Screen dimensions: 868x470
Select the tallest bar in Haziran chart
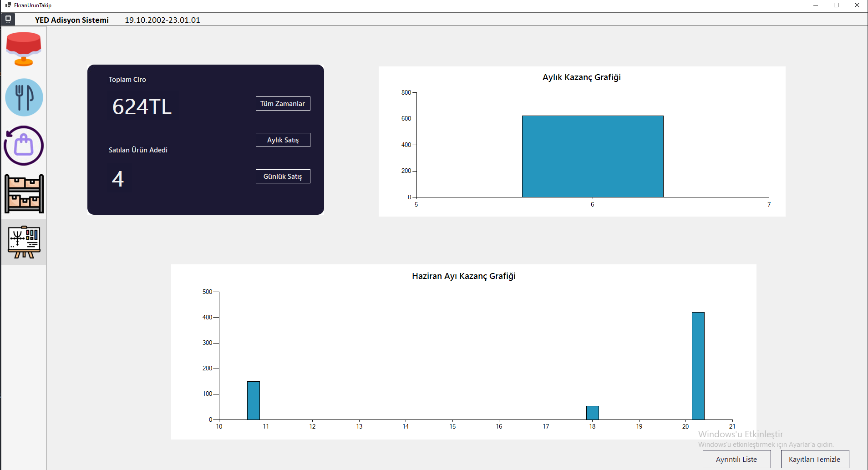coord(698,366)
